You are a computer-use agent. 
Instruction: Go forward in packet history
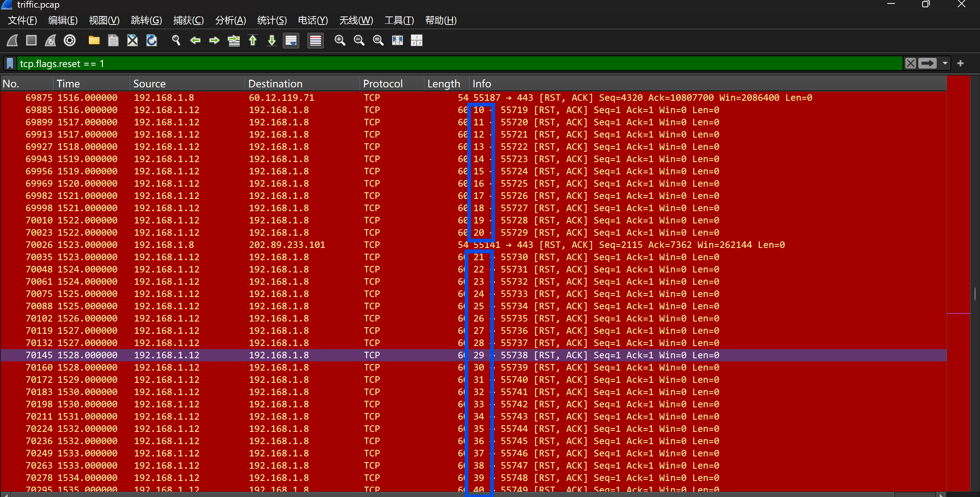(214, 40)
